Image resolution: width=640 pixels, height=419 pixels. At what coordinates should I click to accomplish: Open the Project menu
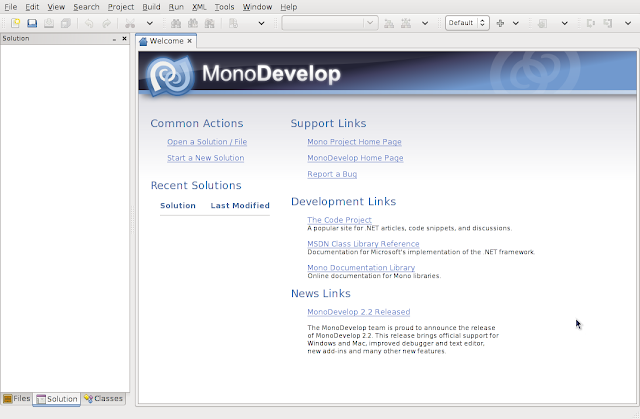point(121,7)
